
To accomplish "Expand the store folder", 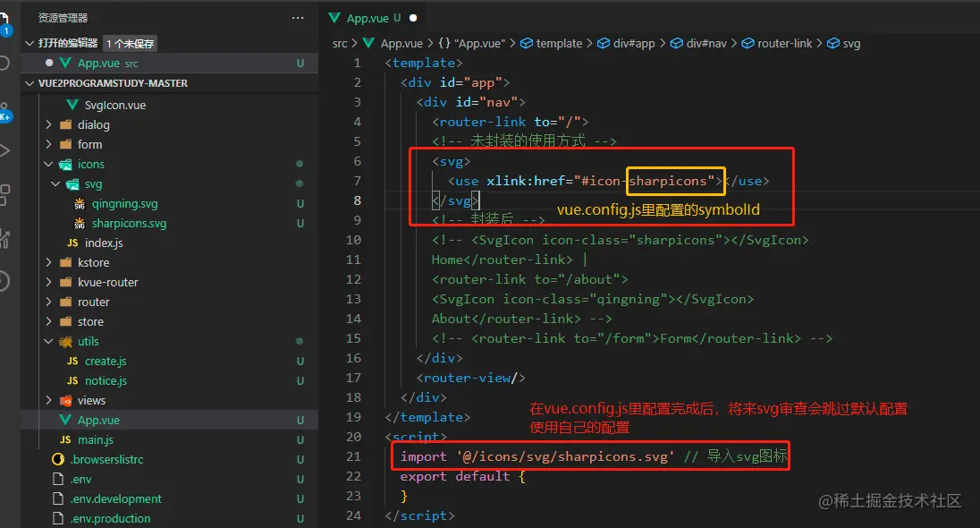I will 49,321.
